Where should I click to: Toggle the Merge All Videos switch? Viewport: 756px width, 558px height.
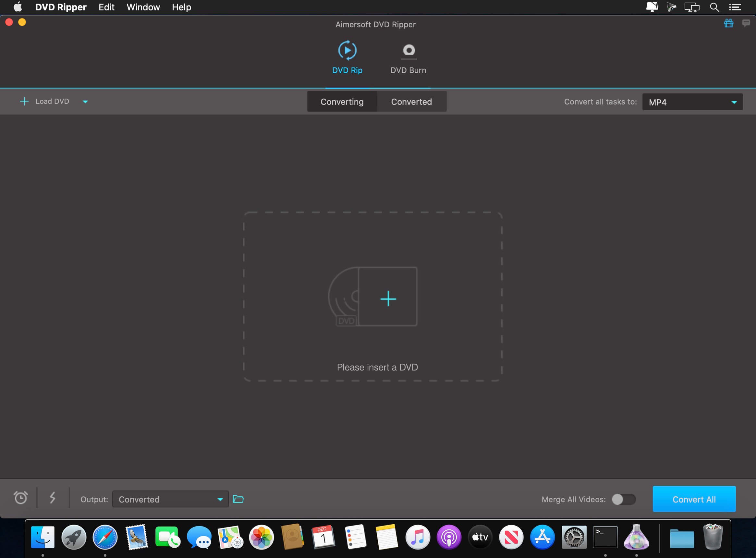(624, 499)
